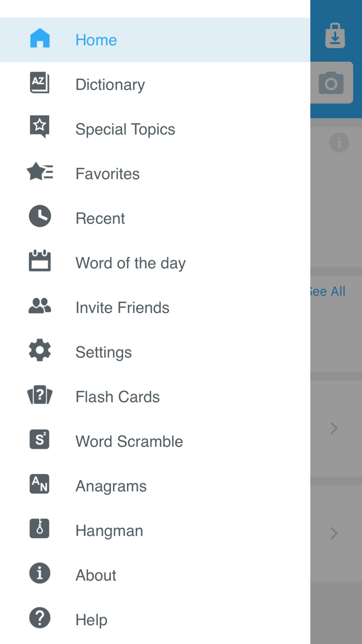
Task: Open the Hangman noose icon
Action: 40,530
